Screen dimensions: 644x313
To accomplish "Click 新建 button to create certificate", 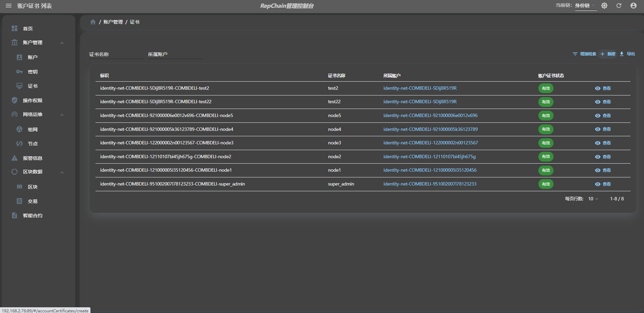I will click(x=608, y=54).
